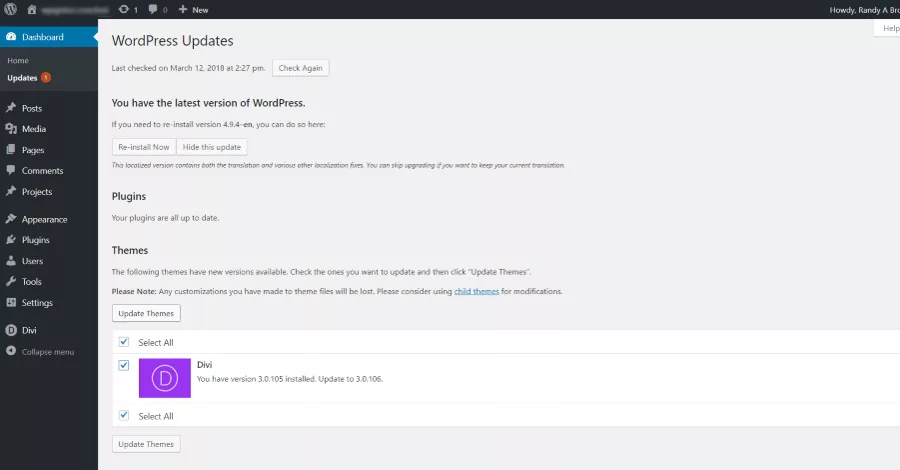Viewport: 900px width, 470px height.
Task: Follow the child themes link
Action: click(x=476, y=291)
